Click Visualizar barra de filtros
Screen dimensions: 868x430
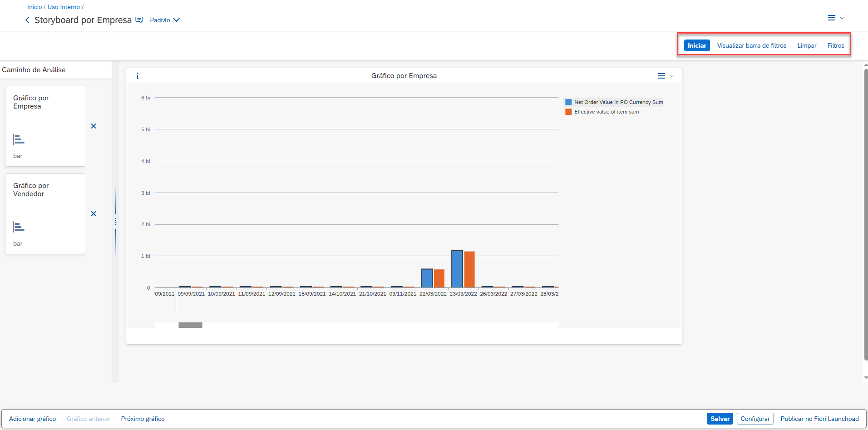[x=751, y=45]
